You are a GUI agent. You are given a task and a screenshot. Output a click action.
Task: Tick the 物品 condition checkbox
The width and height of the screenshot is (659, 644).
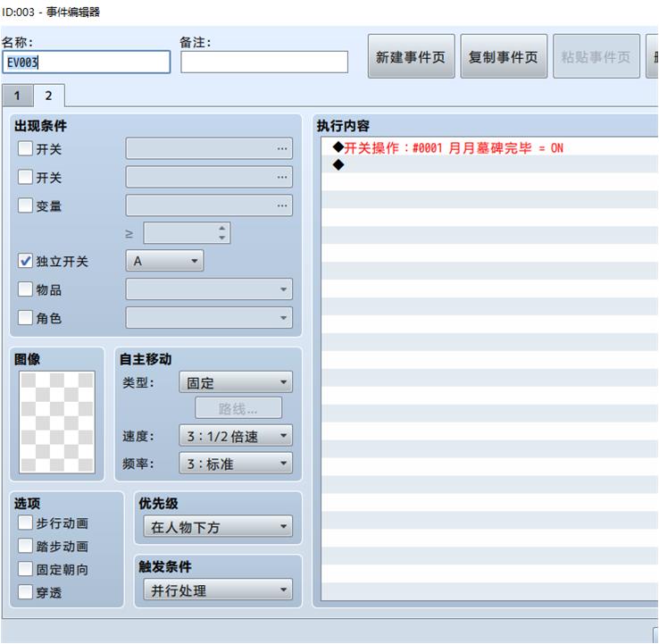point(25,289)
